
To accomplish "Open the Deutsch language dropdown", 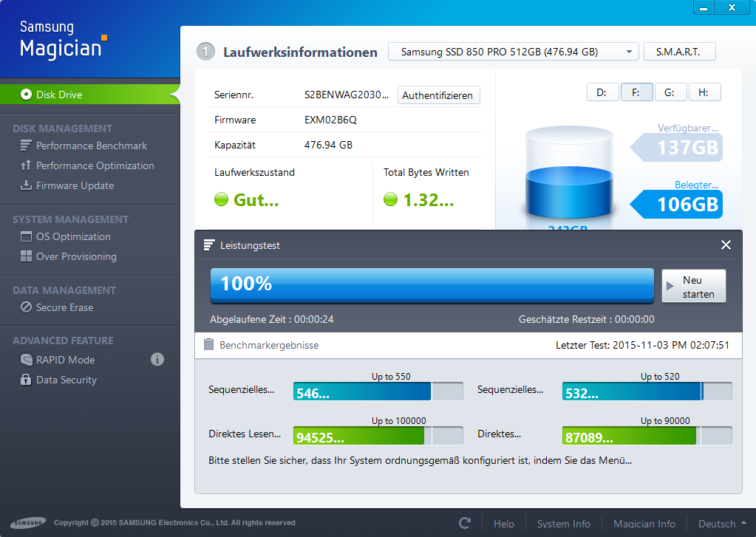I will coord(722,524).
